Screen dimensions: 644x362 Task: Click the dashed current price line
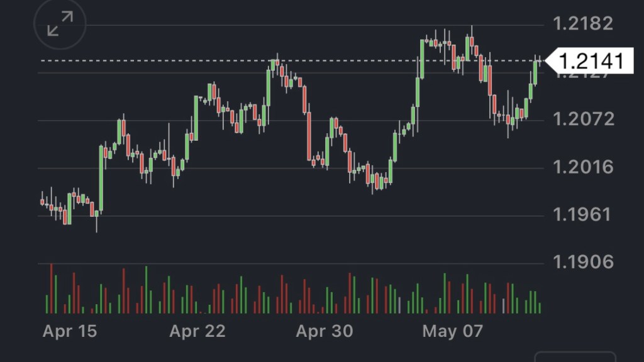189,60
